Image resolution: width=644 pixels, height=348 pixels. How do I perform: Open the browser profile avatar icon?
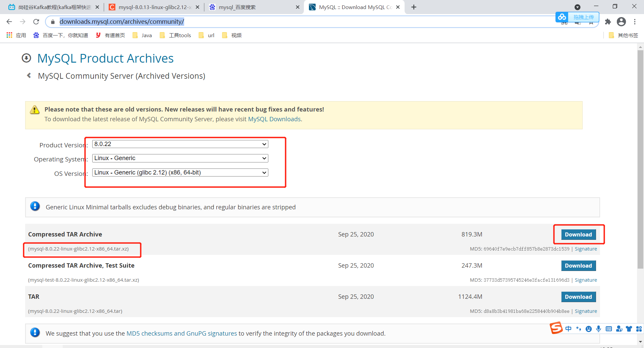coord(621,22)
